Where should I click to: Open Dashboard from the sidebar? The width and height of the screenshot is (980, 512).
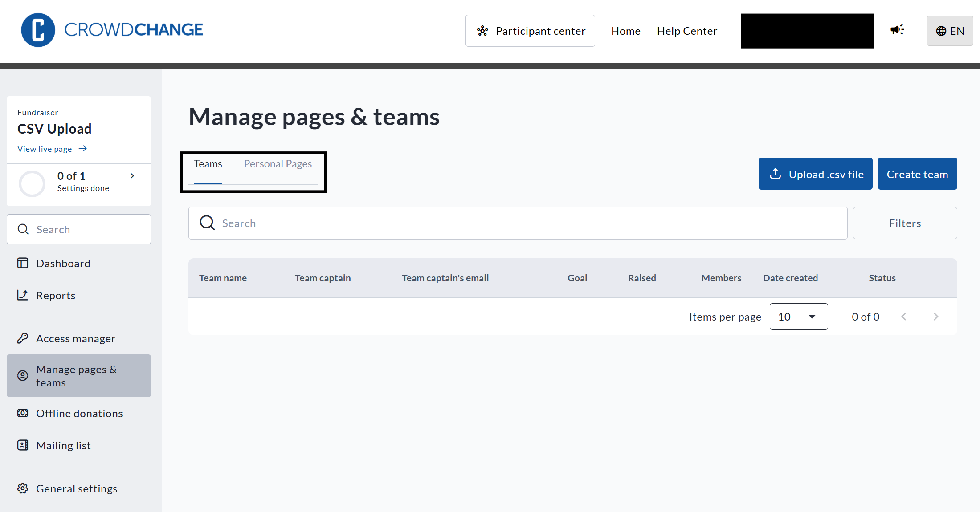click(x=63, y=263)
